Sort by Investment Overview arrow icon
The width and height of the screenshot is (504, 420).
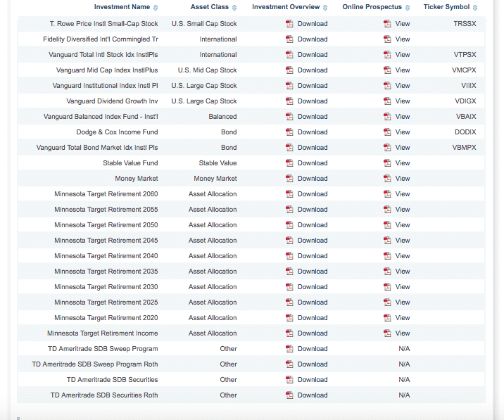coord(325,8)
